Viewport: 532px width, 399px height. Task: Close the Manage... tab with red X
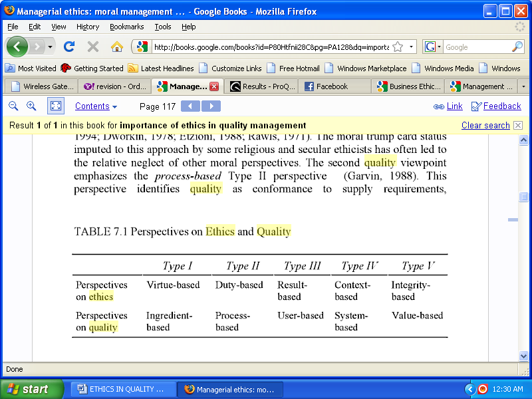214,86
